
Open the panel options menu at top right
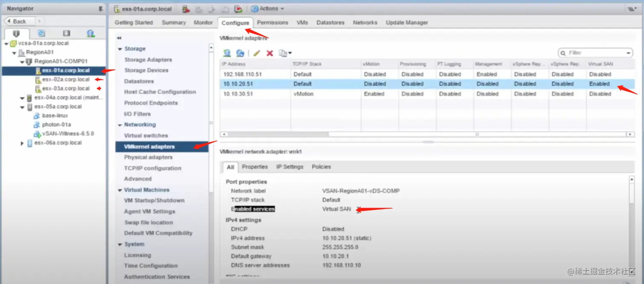tap(631, 9)
